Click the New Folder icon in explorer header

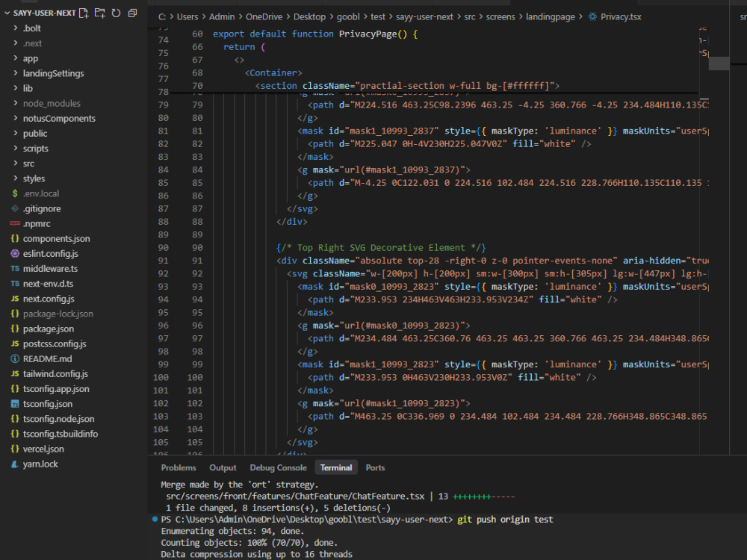99,13
